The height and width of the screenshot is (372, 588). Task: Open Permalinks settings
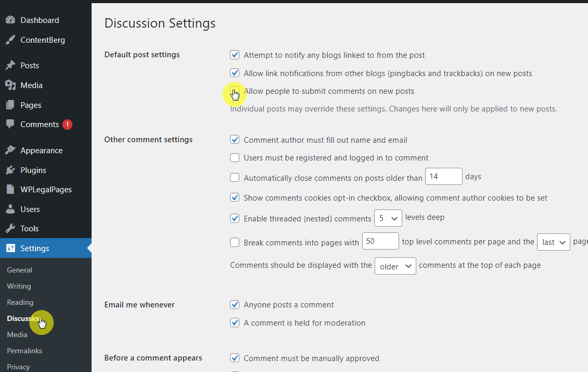[x=24, y=350]
